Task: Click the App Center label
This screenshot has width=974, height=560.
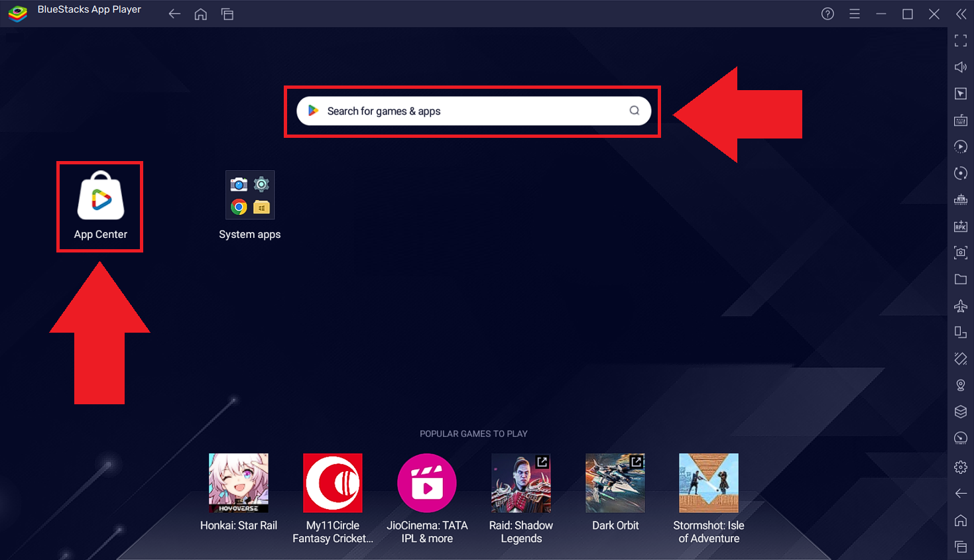Action: (x=101, y=234)
